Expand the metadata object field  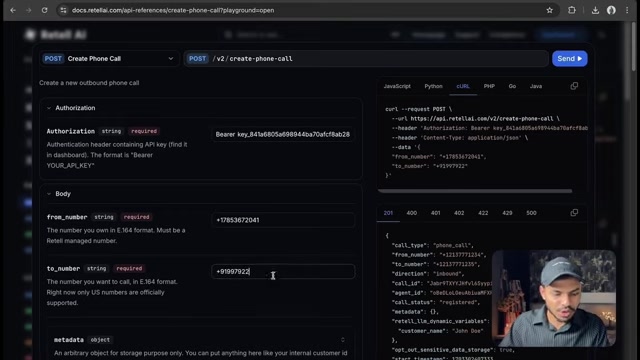click(x=343, y=340)
